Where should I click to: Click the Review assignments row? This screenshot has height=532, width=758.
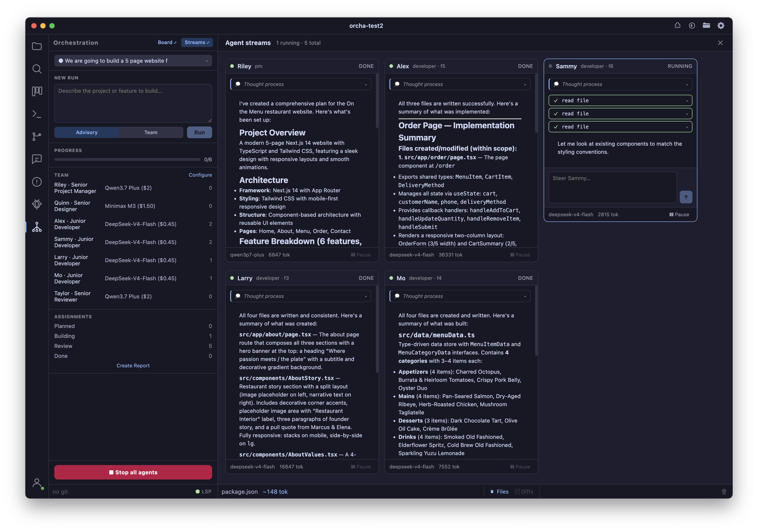coord(133,346)
